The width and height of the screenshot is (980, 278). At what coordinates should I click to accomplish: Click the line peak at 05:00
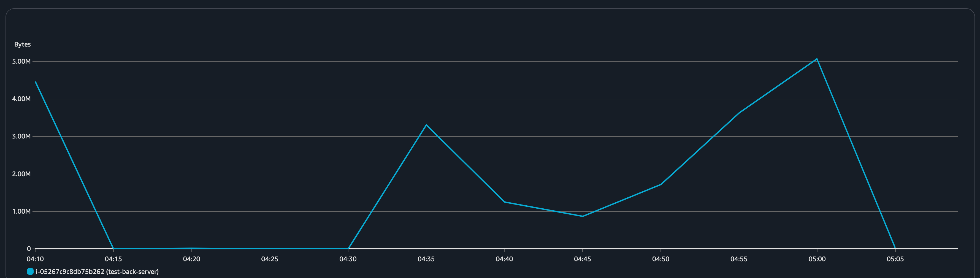pyautogui.click(x=817, y=59)
